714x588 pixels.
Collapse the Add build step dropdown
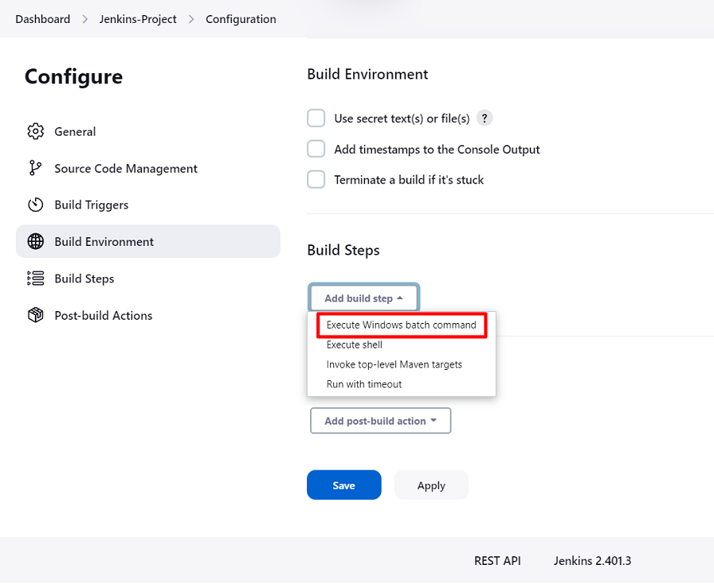(363, 298)
